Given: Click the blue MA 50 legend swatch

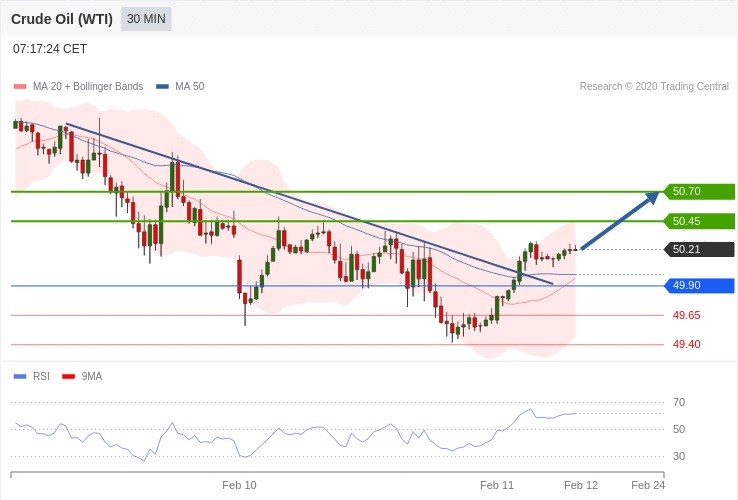Looking at the screenshot, I should (x=162, y=87).
